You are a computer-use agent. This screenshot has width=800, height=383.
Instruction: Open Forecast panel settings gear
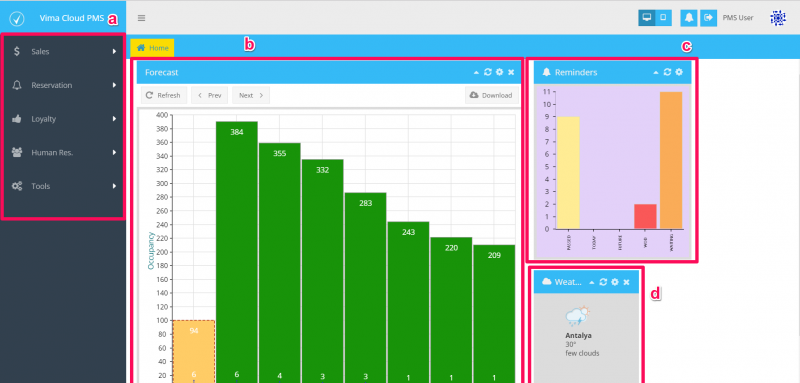[x=499, y=72]
